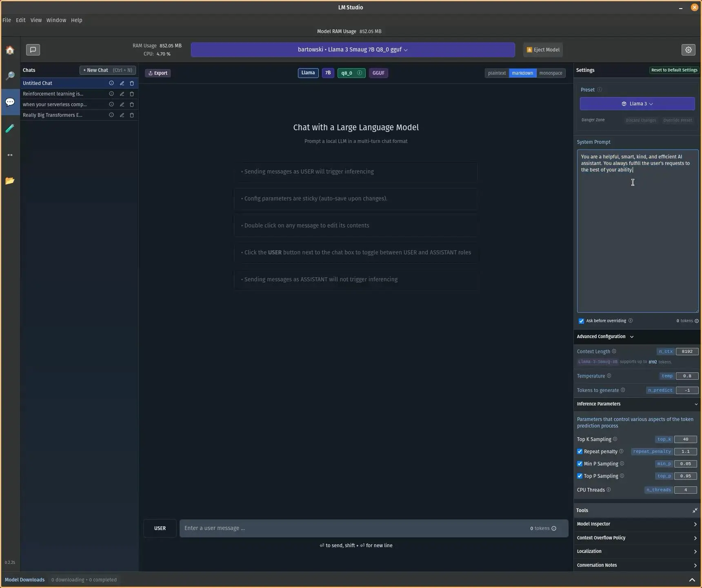Switch message rendering to monospace
This screenshot has width=702, height=588.
click(551, 73)
